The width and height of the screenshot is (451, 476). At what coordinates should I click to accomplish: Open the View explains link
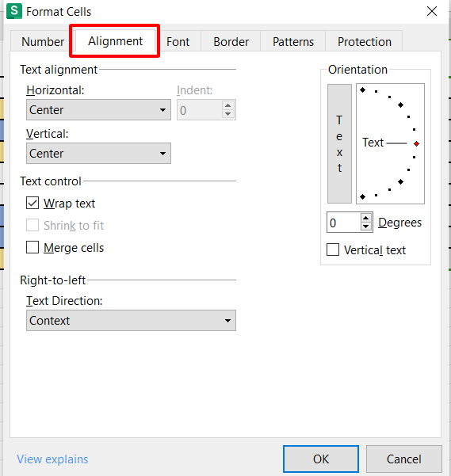click(x=52, y=459)
